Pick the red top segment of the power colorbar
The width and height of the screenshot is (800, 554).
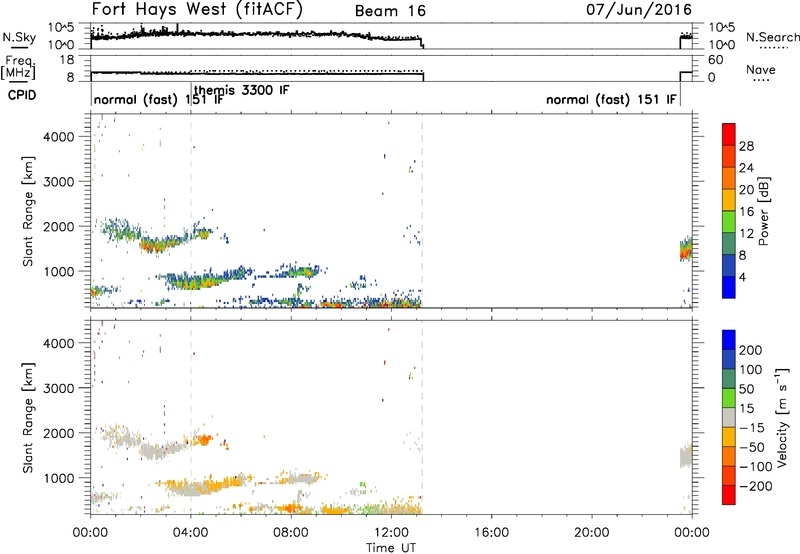point(729,135)
